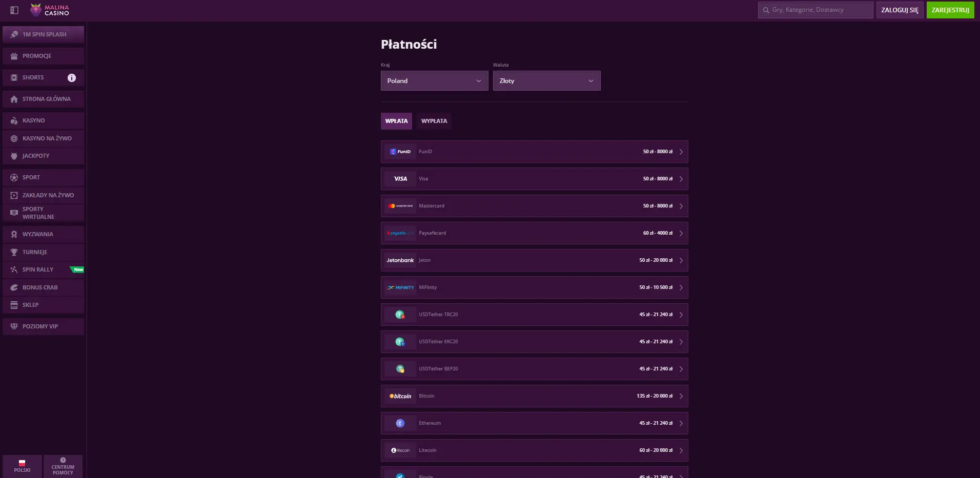Click the Shorts info icon
This screenshot has height=478, width=980.
point(72,78)
